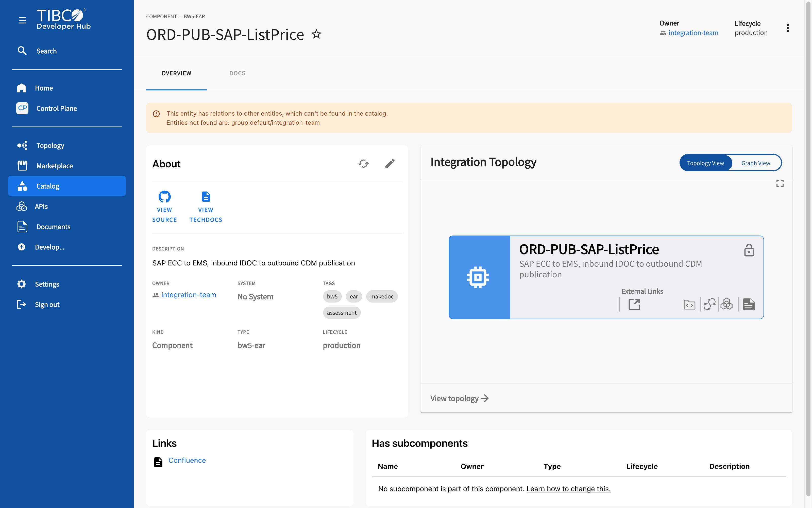The width and height of the screenshot is (812, 508).
Task: Expand topology to fullscreen
Action: pos(780,183)
